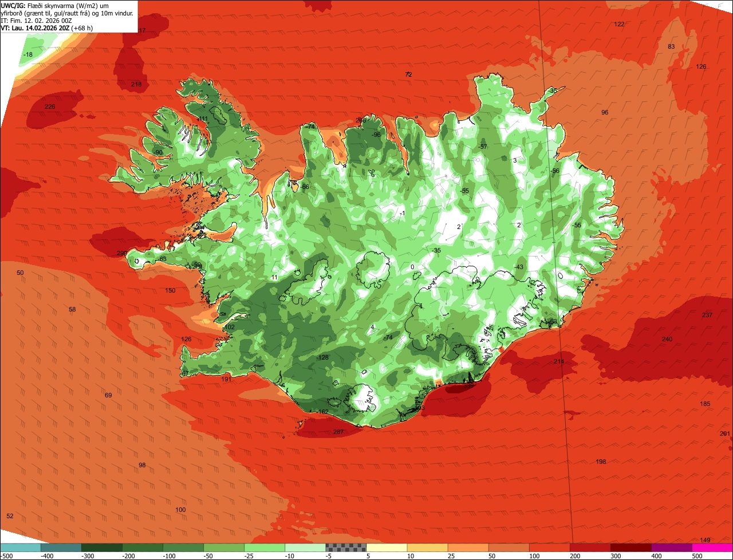Click the '185' value in the southeast sea
The image size is (733, 560).
point(705,404)
